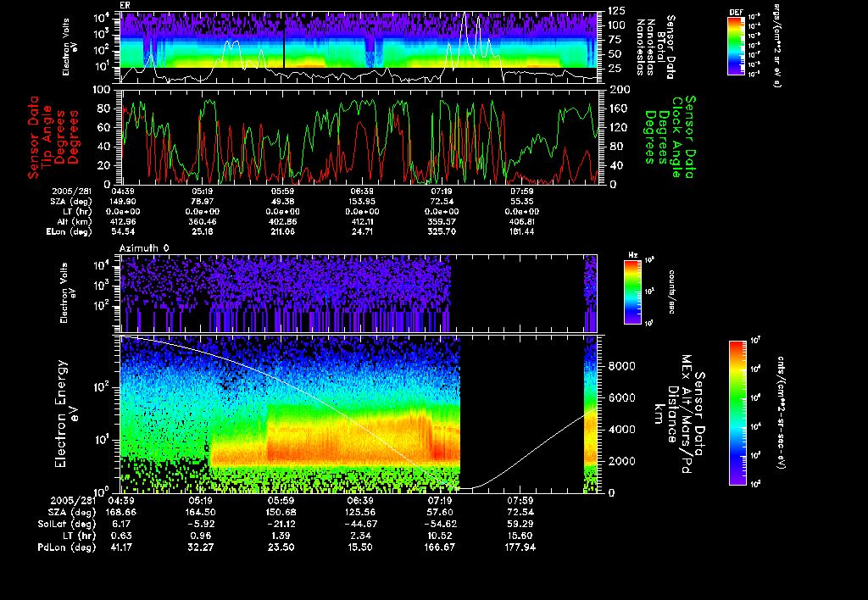
Task: Click LT value 10.52
Action: click(440, 536)
